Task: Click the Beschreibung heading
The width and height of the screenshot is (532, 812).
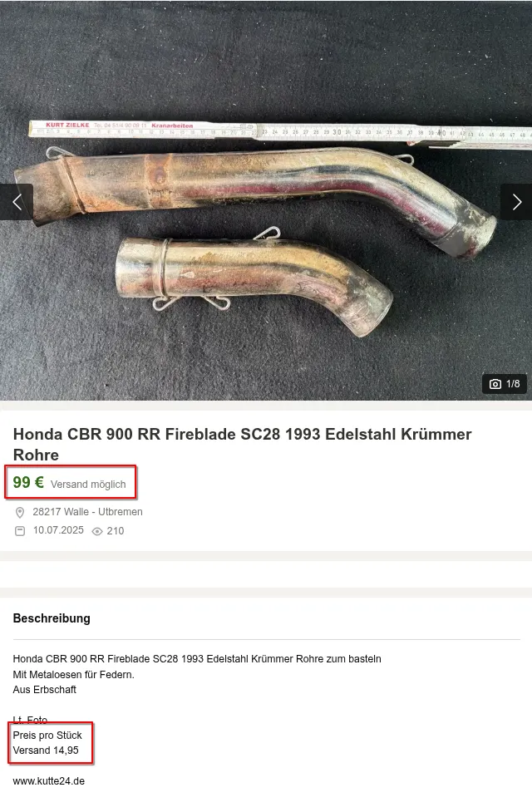Action: tap(52, 618)
